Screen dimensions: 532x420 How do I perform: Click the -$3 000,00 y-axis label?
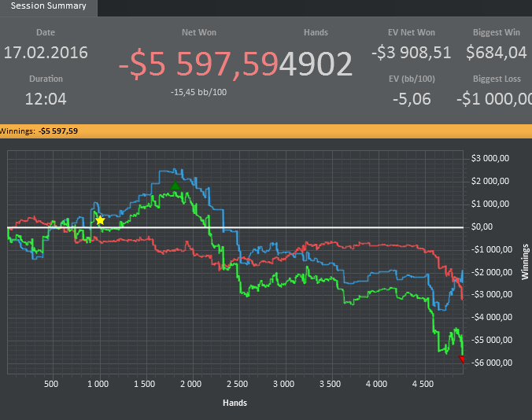(491, 294)
